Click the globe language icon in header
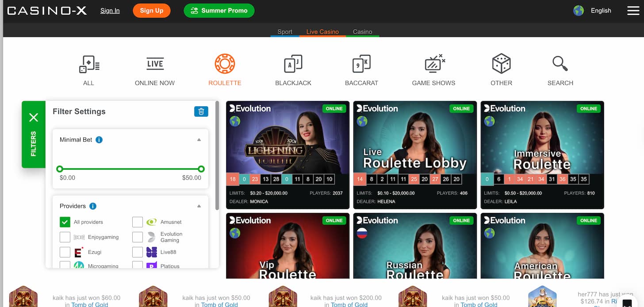The image size is (644, 307). click(579, 11)
